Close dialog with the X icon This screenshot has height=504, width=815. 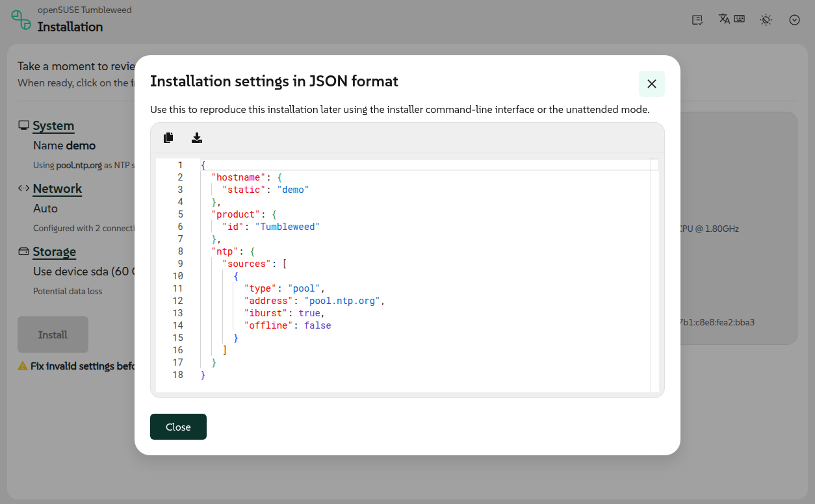[x=652, y=84]
